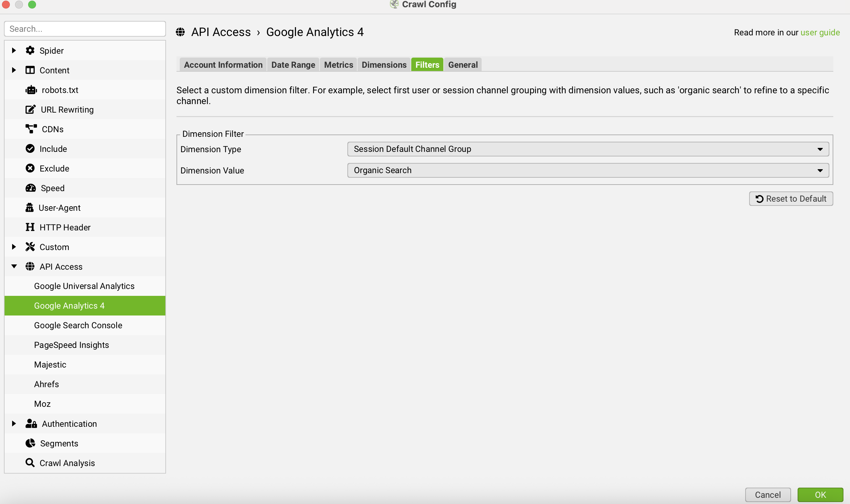Switch to the Date Range tab

tap(293, 64)
